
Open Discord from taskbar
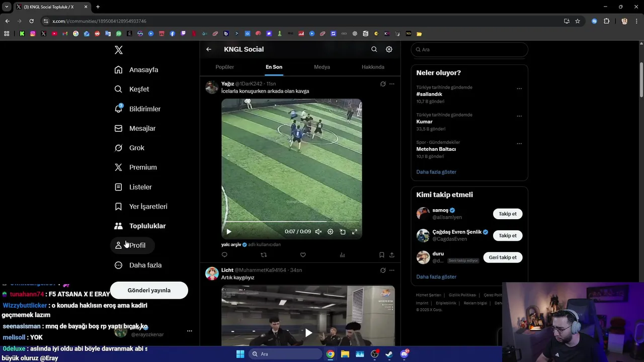404,354
